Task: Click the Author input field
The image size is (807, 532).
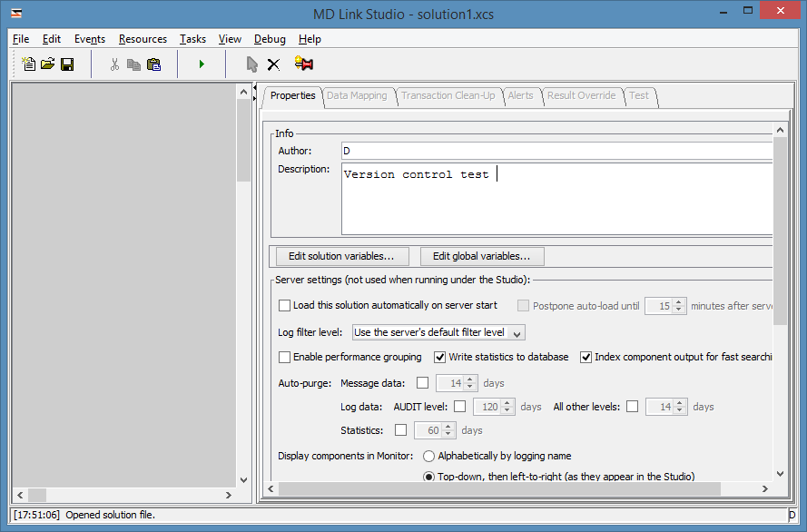Action: click(x=556, y=151)
